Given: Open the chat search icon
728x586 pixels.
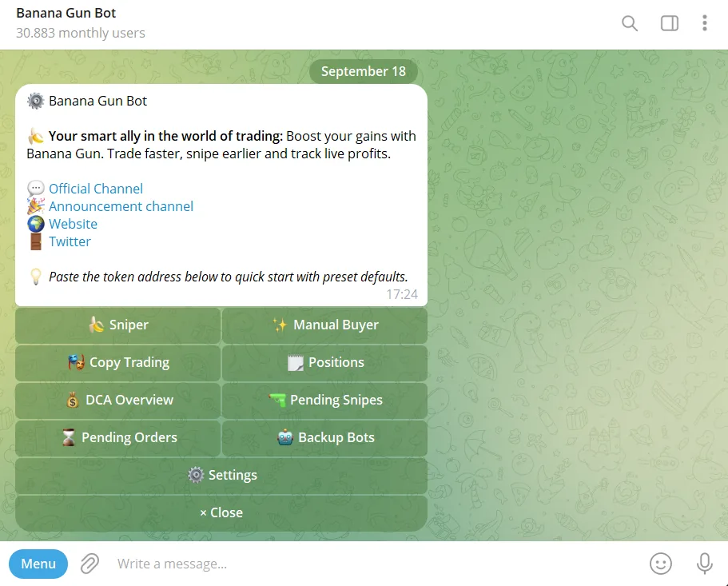Looking at the screenshot, I should (x=630, y=23).
